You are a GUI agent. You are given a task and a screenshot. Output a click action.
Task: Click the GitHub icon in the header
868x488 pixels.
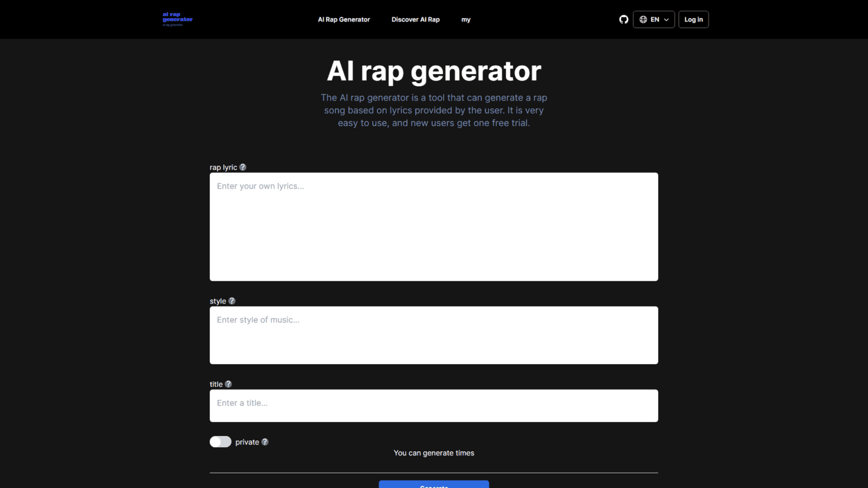[624, 19]
